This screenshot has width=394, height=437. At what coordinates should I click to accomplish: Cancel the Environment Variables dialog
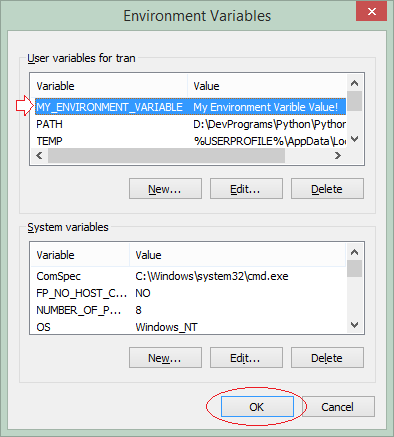point(338,406)
